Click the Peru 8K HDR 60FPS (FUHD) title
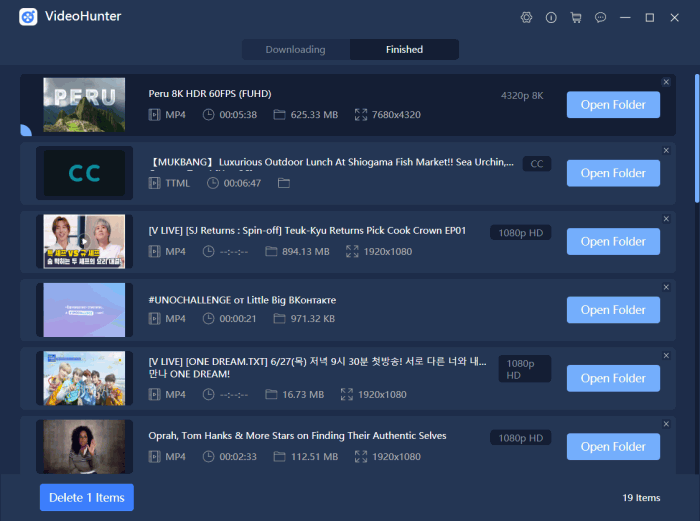700x521 pixels. [x=210, y=94]
